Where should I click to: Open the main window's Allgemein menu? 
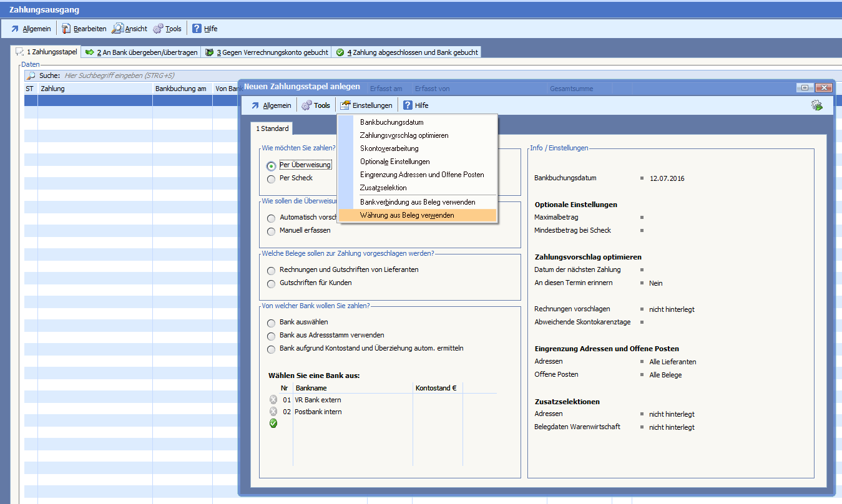pos(31,29)
